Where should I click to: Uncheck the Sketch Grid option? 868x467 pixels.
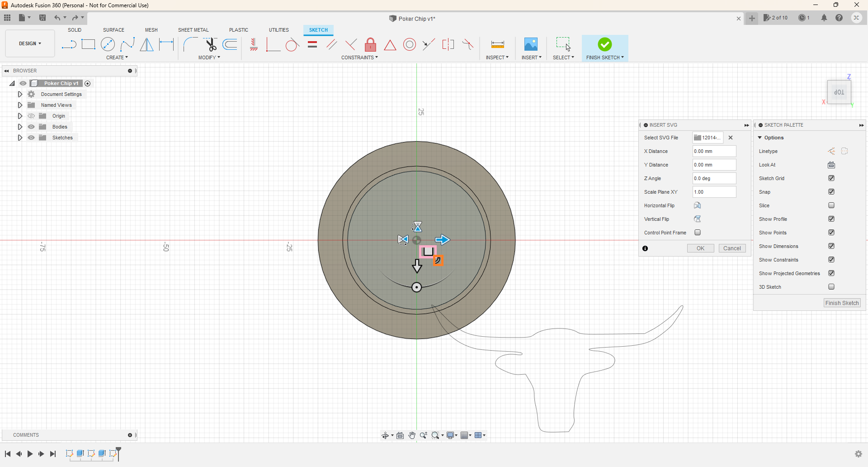[831, 178]
